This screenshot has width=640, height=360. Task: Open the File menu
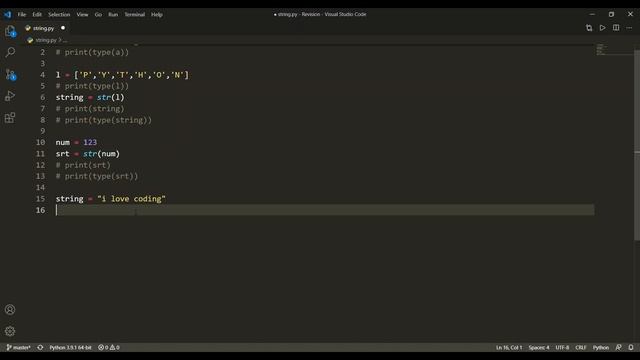pyautogui.click(x=22, y=14)
